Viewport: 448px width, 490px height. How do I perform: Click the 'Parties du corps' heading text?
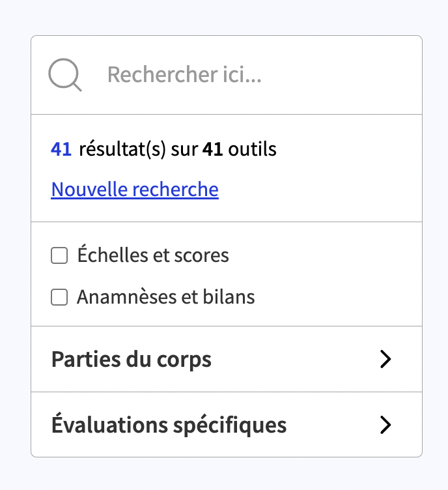(132, 360)
